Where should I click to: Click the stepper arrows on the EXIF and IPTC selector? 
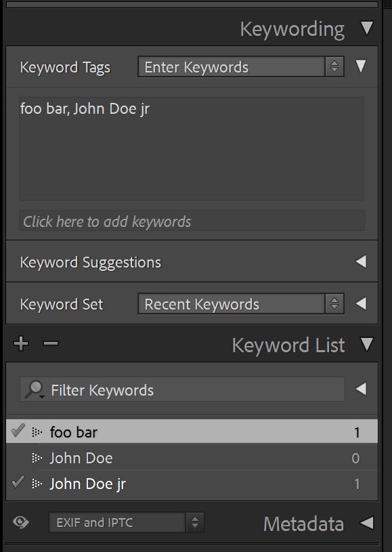[195, 522]
